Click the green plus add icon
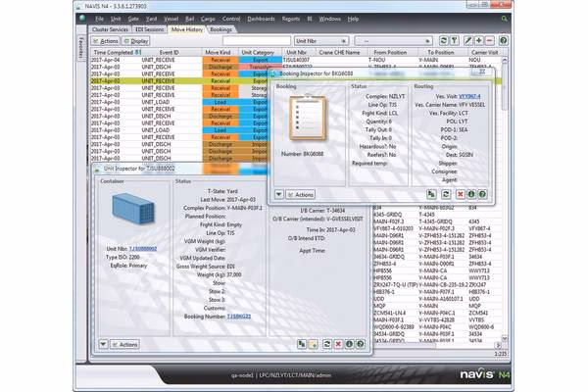Image resolution: width=588 pixels, height=392 pixels. click(x=479, y=40)
